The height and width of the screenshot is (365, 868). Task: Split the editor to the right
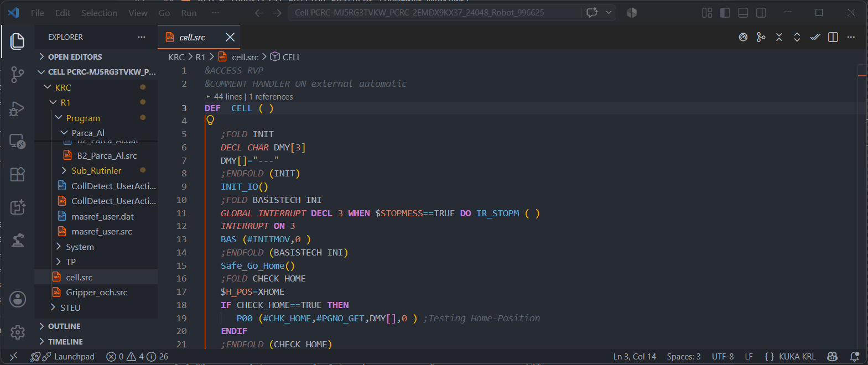[x=833, y=37]
